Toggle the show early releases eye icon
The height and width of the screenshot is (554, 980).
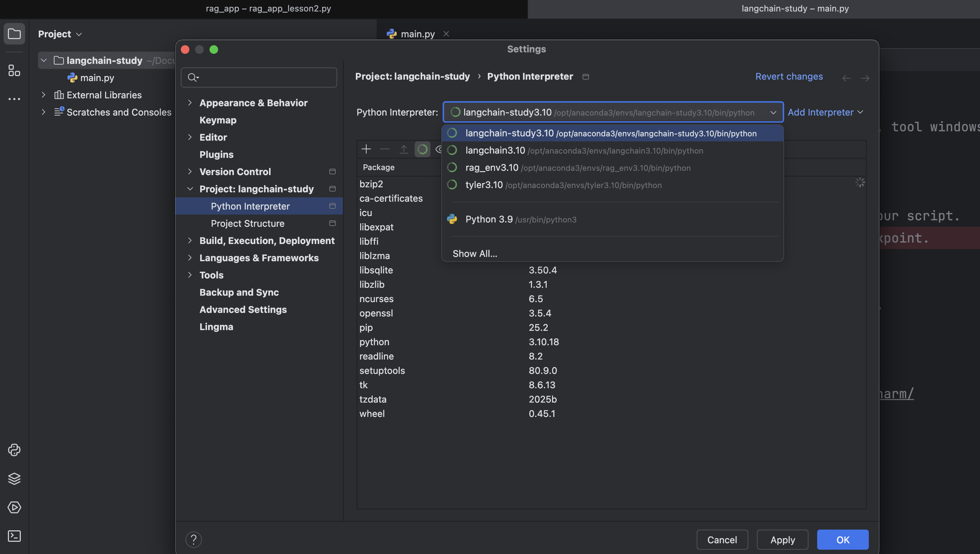click(x=439, y=149)
